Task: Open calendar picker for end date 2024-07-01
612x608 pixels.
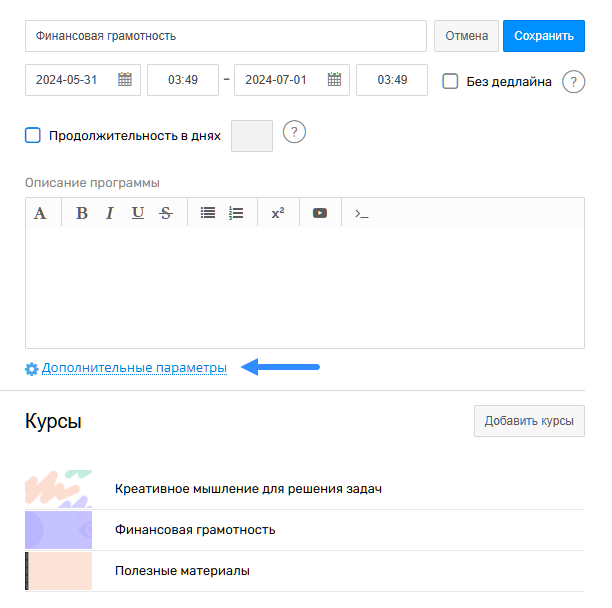Action: tap(334, 79)
